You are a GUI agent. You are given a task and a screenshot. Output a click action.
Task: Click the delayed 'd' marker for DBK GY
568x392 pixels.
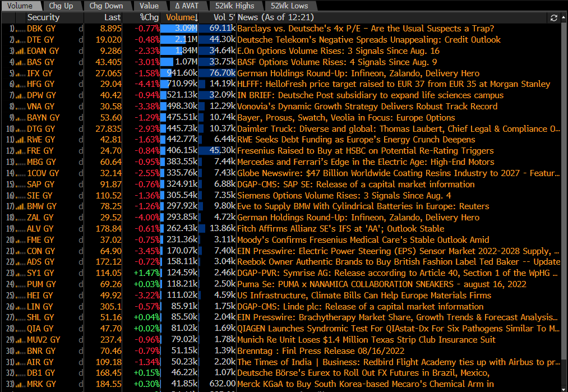(81, 29)
